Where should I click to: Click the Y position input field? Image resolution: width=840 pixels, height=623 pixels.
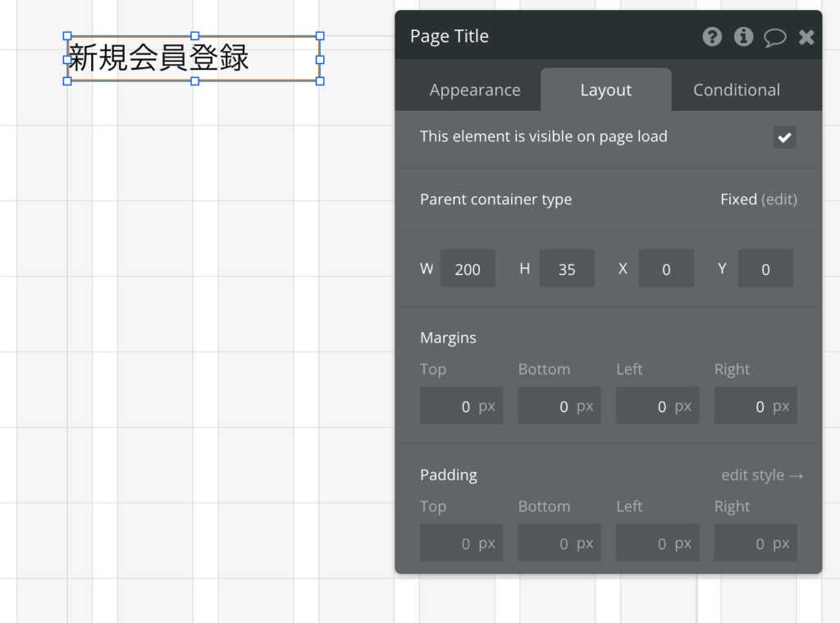765,268
